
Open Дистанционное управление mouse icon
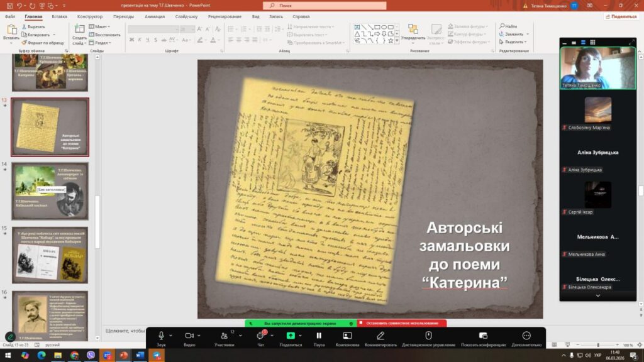click(x=428, y=336)
